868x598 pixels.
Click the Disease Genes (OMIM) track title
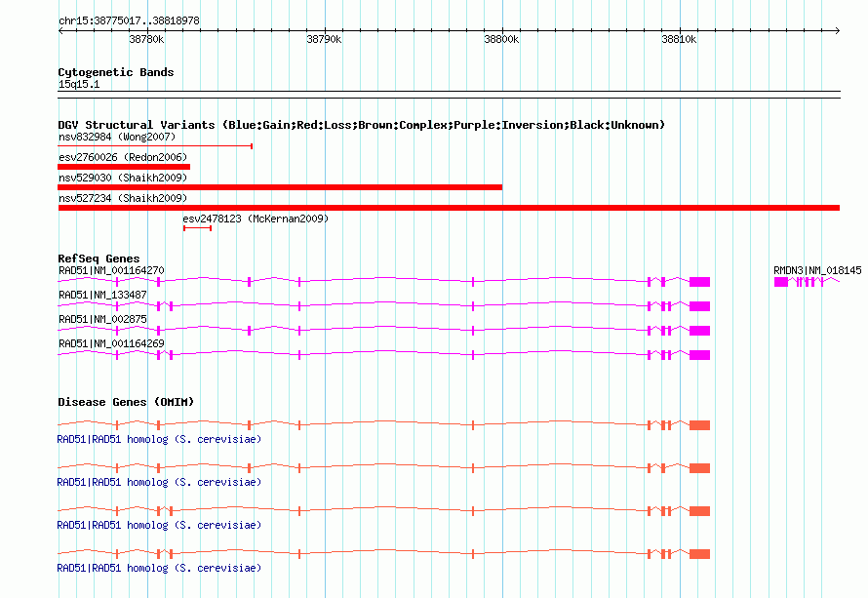[126, 402]
